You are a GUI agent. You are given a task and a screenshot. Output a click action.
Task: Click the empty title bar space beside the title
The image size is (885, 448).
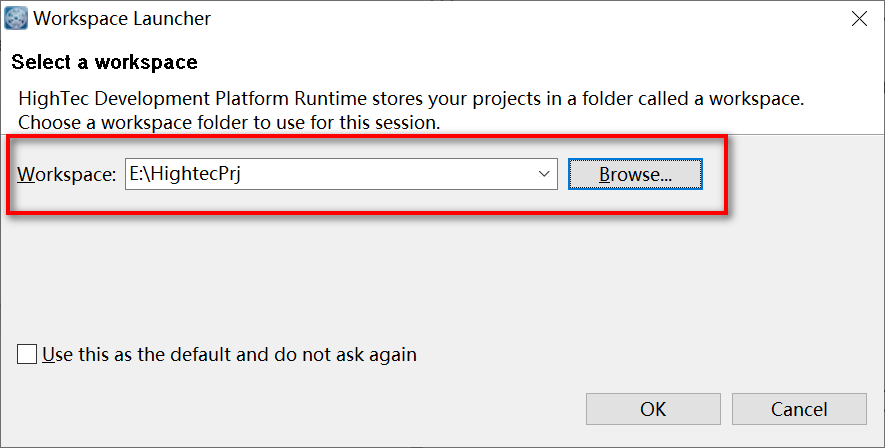525,19
